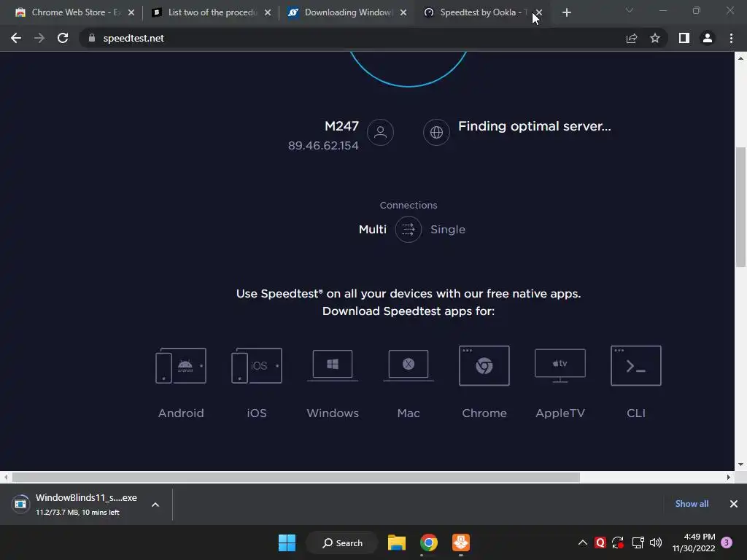Open the Chrome side panel icon
Viewport: 747px width, 560px height.
(x=684, y=38)
